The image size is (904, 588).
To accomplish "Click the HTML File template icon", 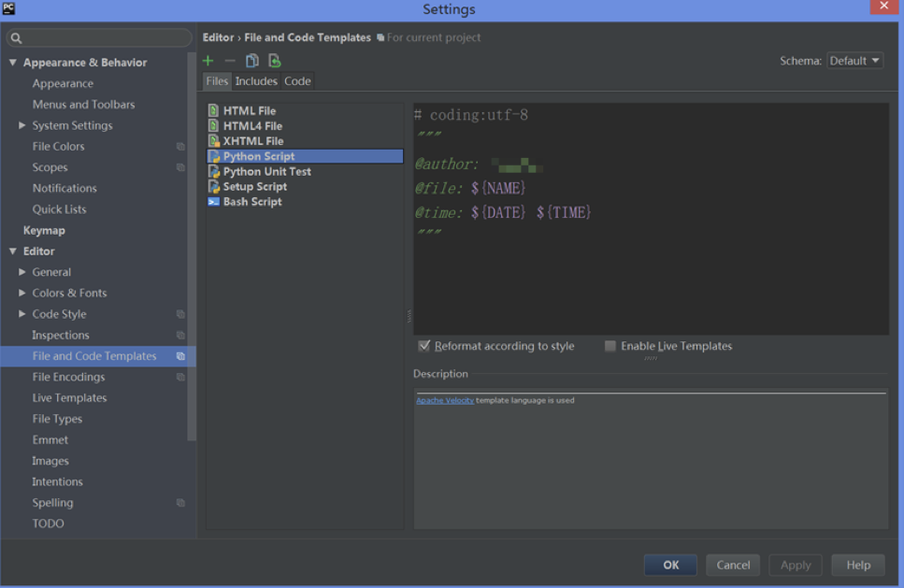I will click(x=214, y=110).
